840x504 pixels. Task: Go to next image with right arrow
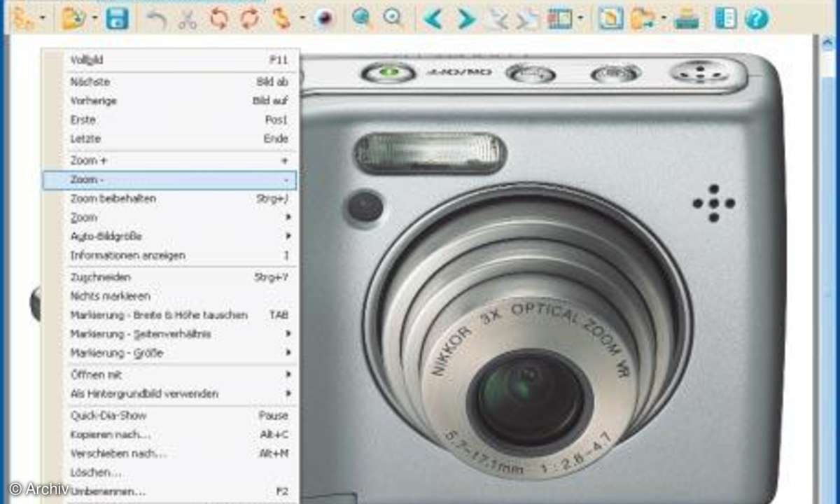(x=466, y=18)
